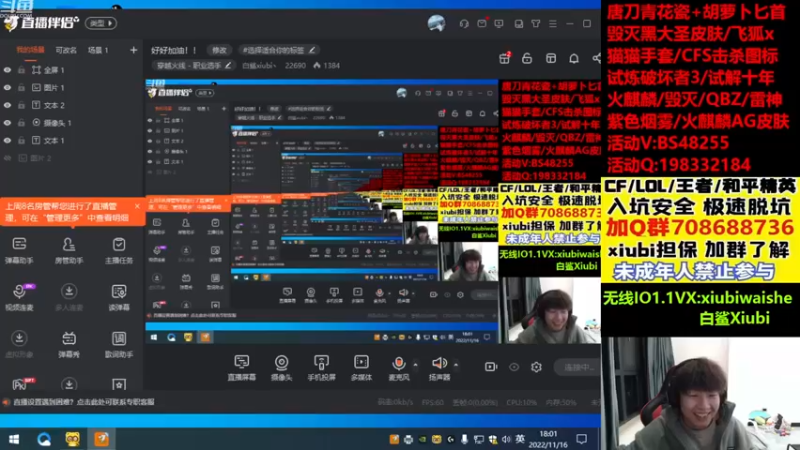
Task: Open the customer service headset icon
Action: tap(464, 23)
